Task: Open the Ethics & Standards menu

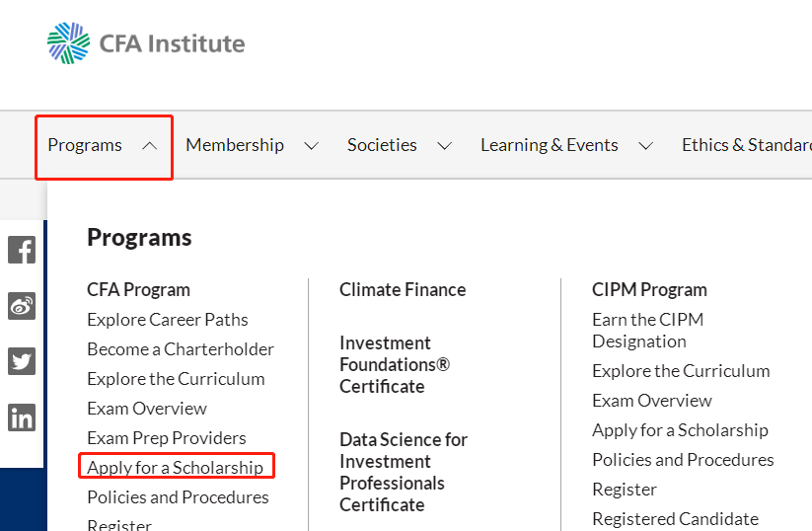Action: [x=746, y=145]
